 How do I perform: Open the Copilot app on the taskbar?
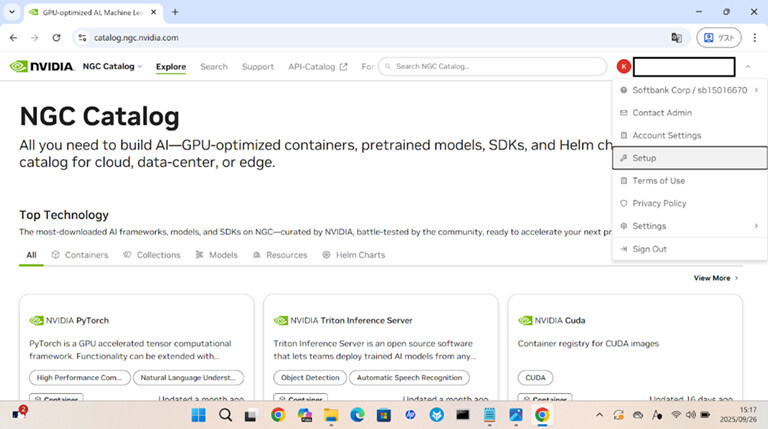pos(305,415)
